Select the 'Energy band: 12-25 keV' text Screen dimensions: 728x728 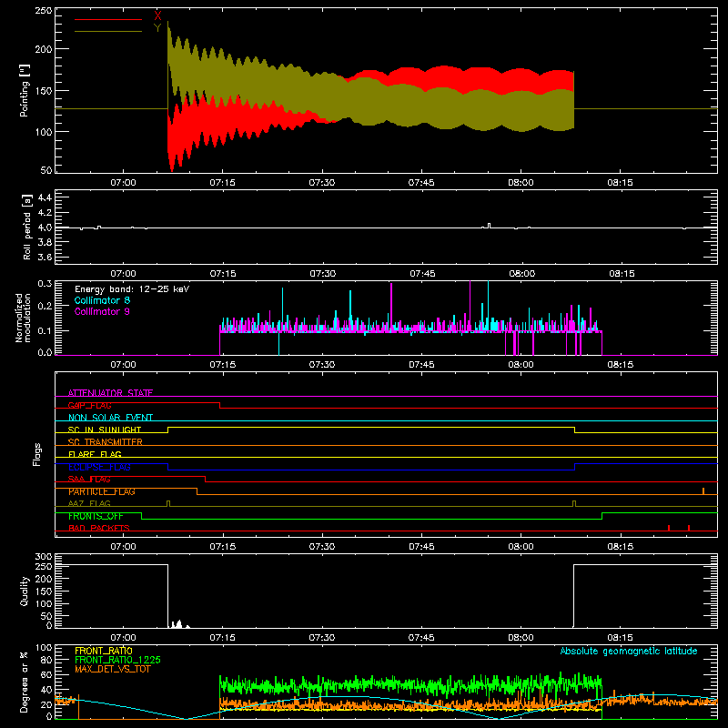(132, 289)
